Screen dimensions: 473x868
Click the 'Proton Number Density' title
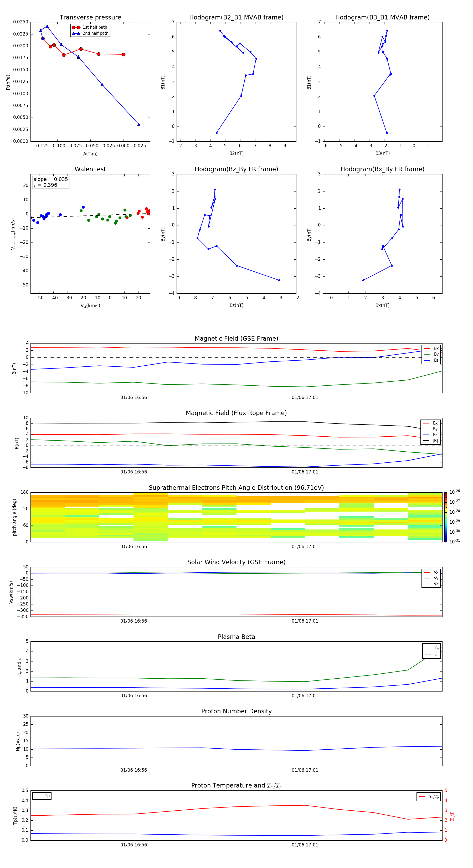click(x=236, y=712)
